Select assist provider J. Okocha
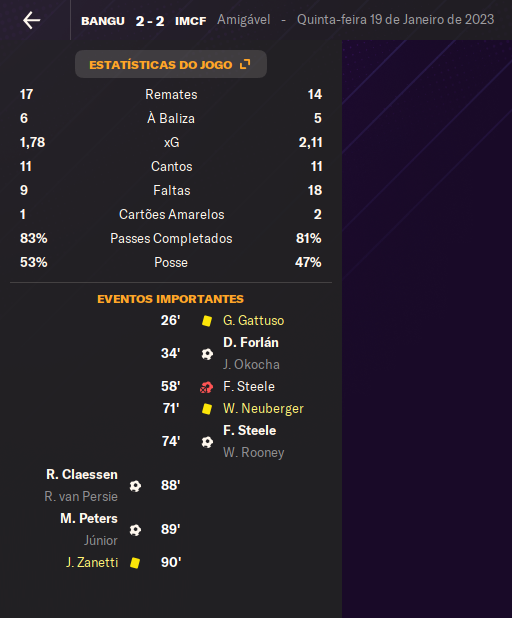512x618 pixels. click(251, 365)
